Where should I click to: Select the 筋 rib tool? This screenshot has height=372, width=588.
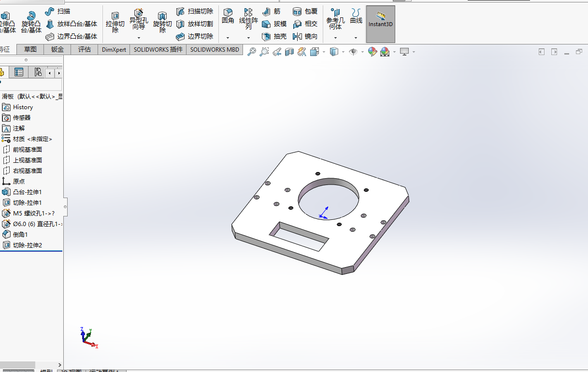(272, 11)
